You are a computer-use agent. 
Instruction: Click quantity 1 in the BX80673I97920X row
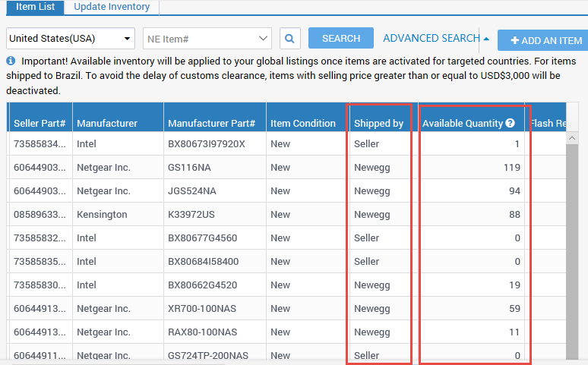coord(517,144)
